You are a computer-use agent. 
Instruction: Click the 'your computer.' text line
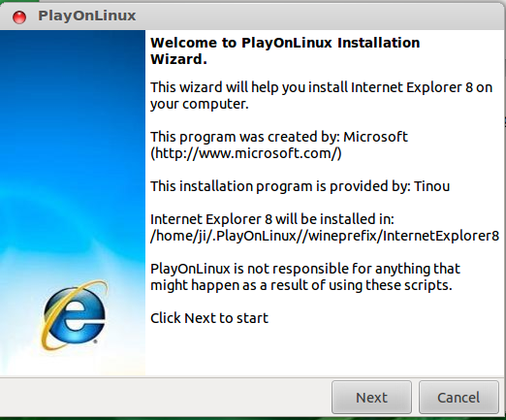coord(200,104)
